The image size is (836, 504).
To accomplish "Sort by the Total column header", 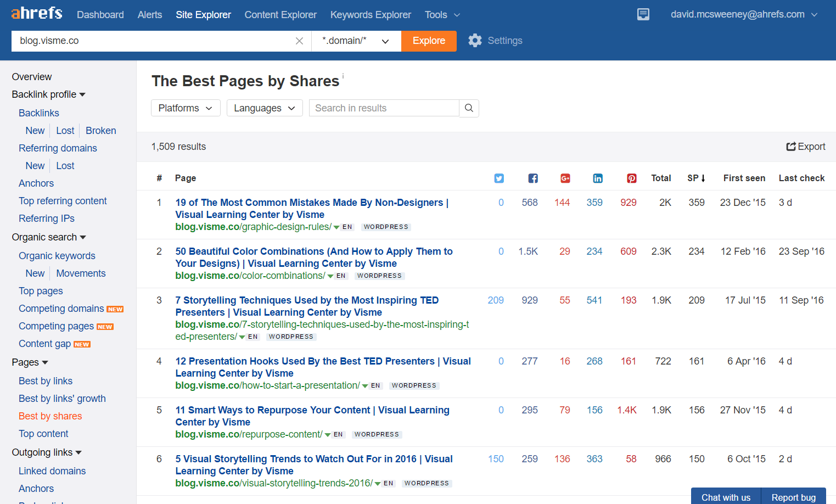I will [x=661, y=178].
